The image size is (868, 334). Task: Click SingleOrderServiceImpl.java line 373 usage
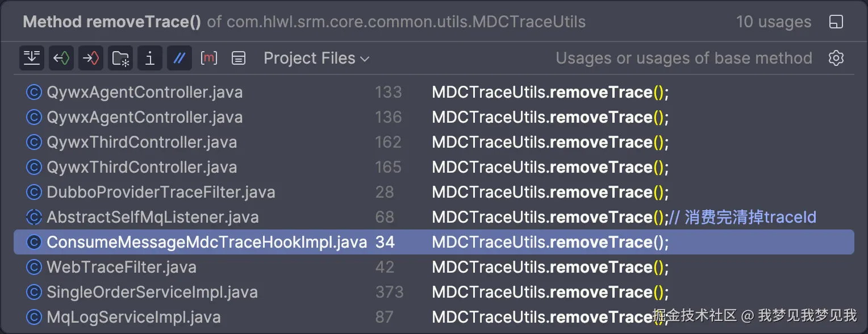click(x=434, y=292)
